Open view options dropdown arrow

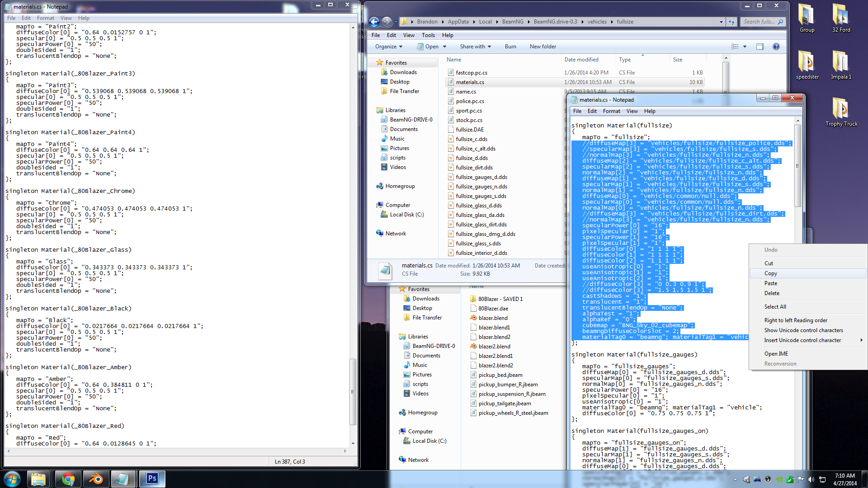pos(745,47)
